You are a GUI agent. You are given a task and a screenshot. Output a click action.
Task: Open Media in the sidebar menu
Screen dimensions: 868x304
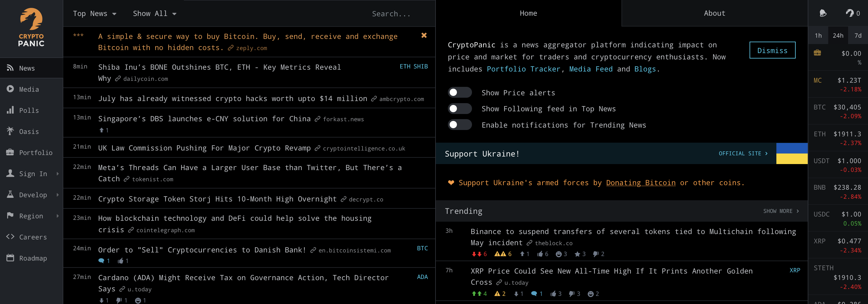31,89
